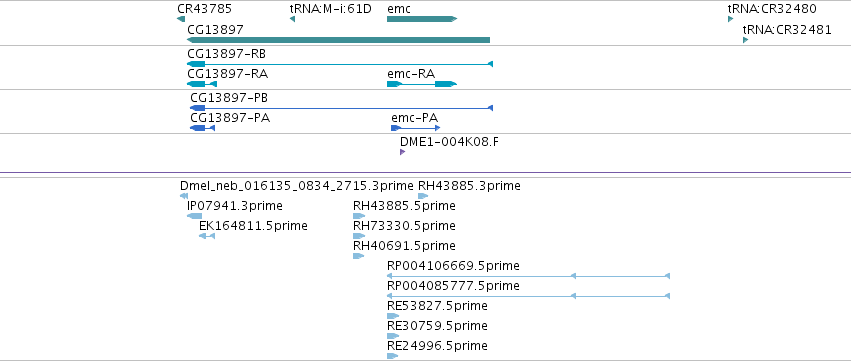Click the emc gene bar
Viewport: 851px width, 361px height.
(422, 19)
